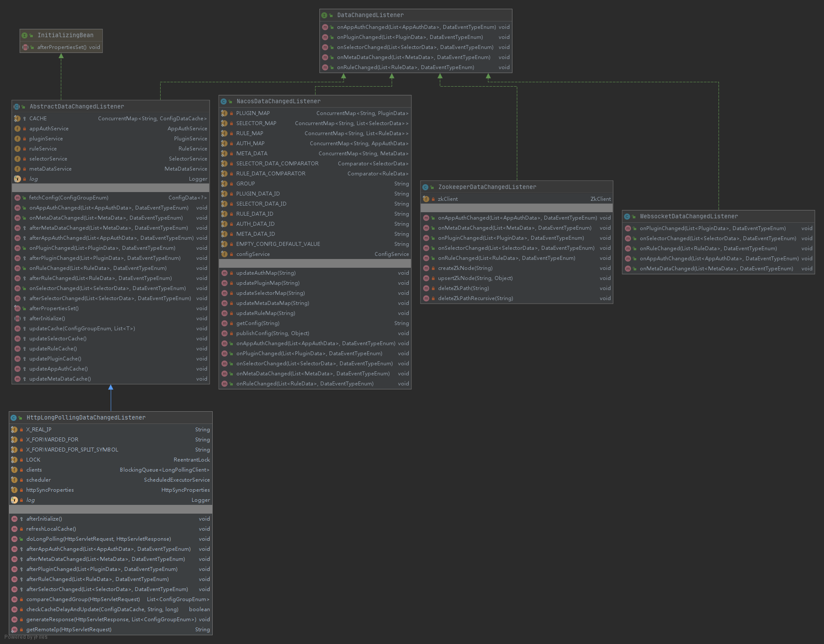Click the field icon beside scheduler

tap(14, 480)
